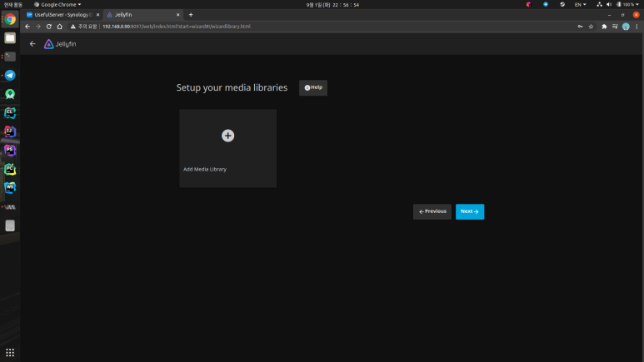This screenshot has height=362, width=644.
Task: Reload the page in Chrome
Action: [49, 27]
